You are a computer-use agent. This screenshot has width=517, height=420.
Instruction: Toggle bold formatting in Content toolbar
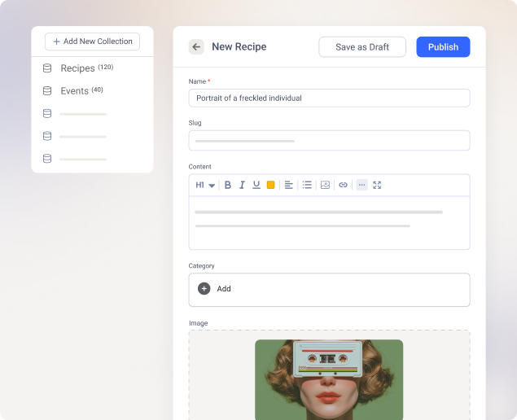pos(227,185)
